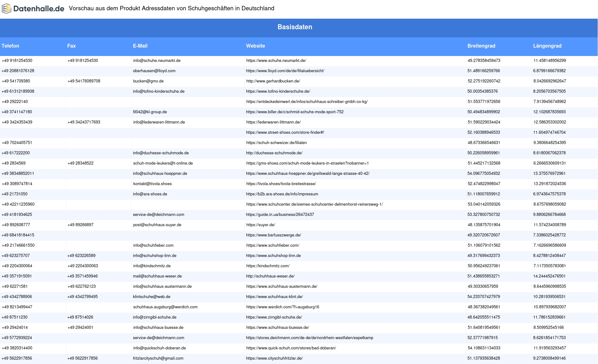The width and height of the screenshot is (598, 364).
Task: Select phone number +49 42211235960
Action: click(18, 204)
